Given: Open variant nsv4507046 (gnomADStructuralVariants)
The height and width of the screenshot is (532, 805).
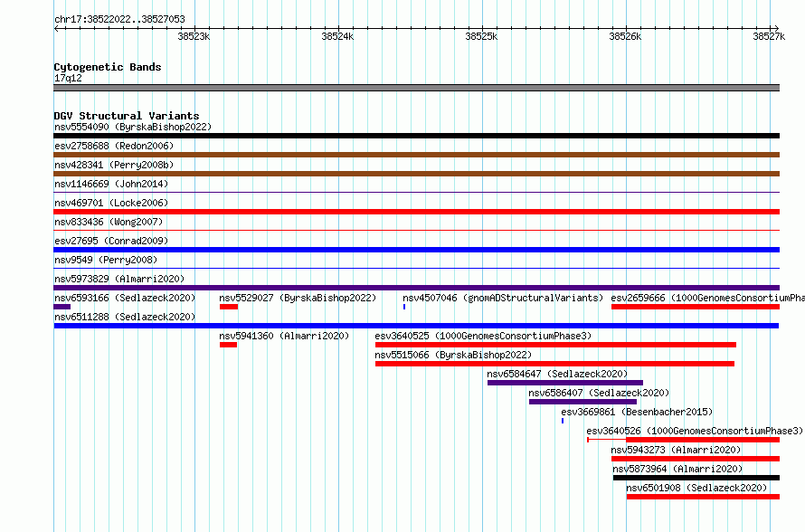Looking at the screenshot, I should click(x=503, y=298).
